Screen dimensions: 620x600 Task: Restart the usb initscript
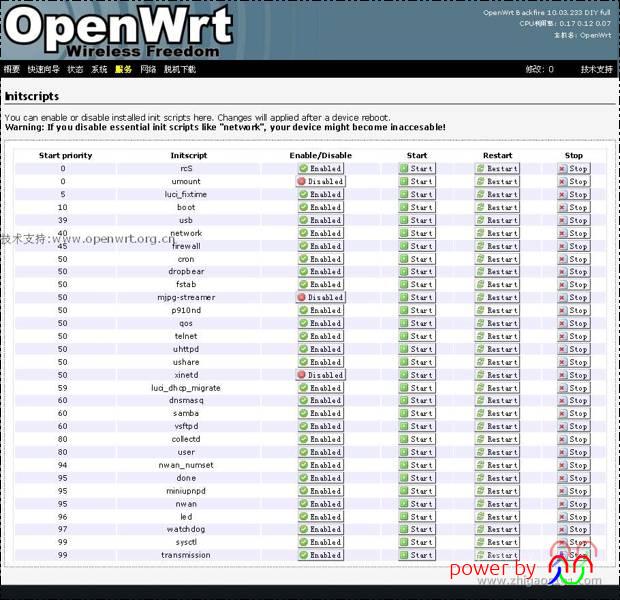coord(497,220)
